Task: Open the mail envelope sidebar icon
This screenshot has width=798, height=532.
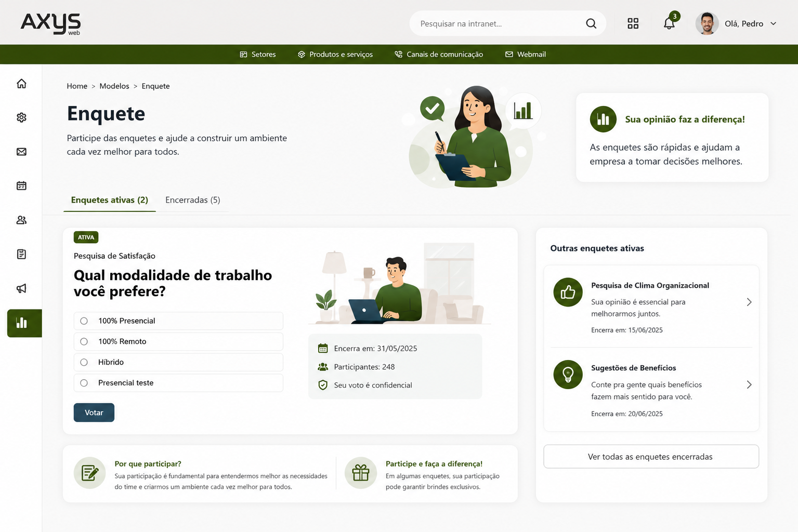Action: pyautogui.click(x=21, y=152)
